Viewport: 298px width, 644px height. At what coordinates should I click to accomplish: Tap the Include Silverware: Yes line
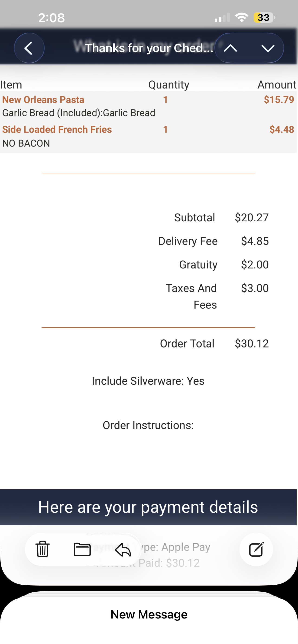pyautogui.click(x=148, y=381)
